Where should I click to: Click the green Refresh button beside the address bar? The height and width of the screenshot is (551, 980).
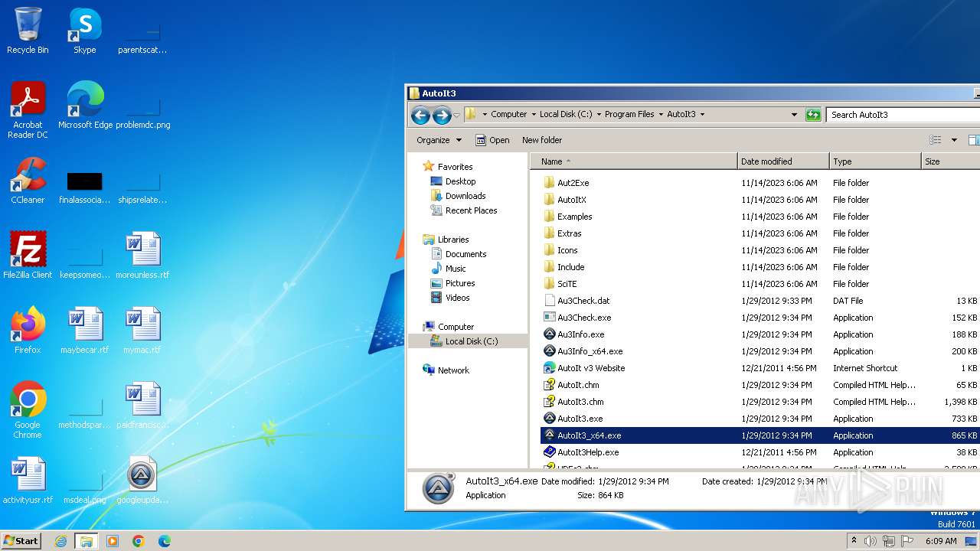[x=813, y=115]
